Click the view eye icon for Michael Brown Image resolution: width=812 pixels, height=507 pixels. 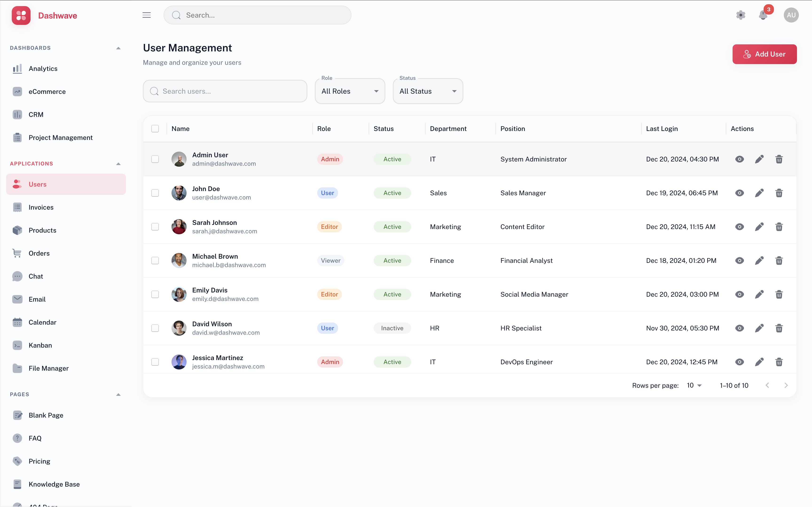(739, 261)
